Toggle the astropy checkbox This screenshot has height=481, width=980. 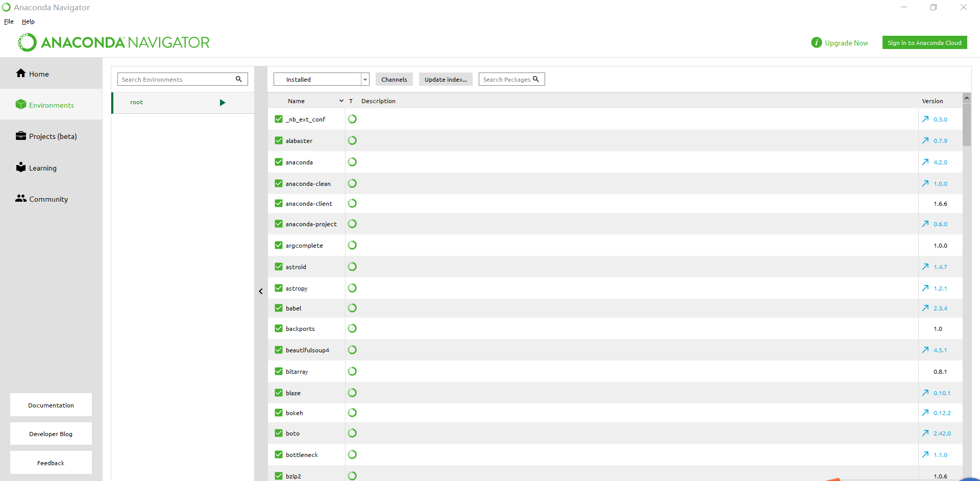[x=279, y=288]
